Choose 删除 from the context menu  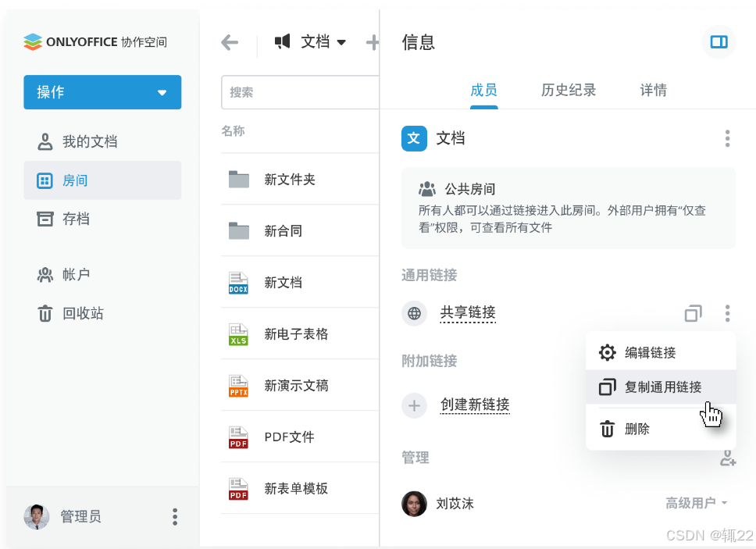click(661, 429)
